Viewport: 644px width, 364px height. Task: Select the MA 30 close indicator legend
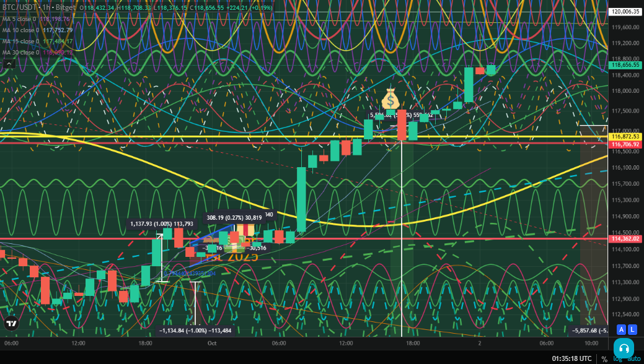[x=20, y=52]
